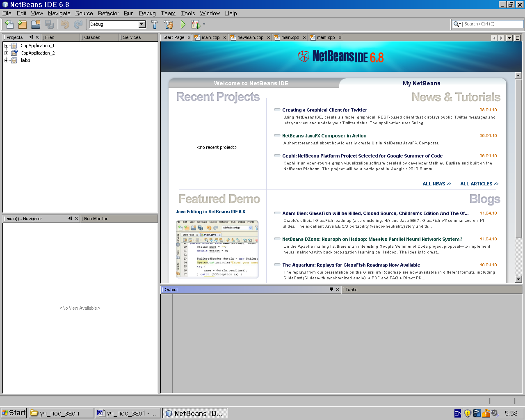Show opened documents list dropdown

tap(509, 38)
